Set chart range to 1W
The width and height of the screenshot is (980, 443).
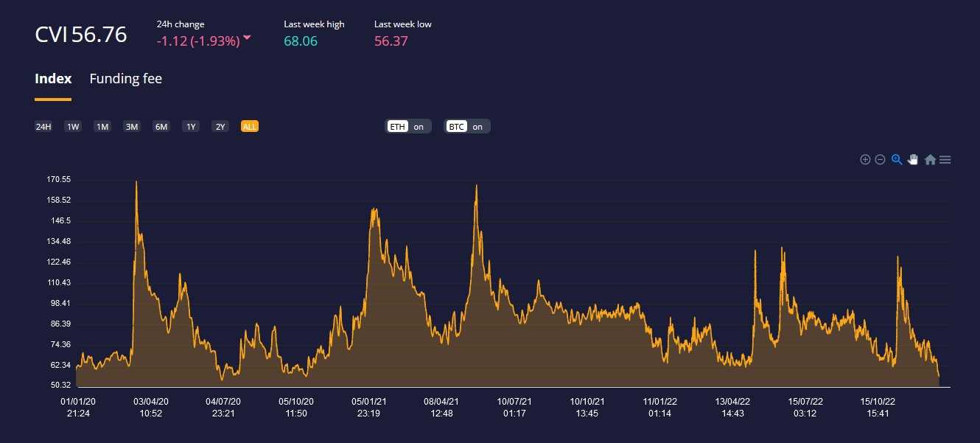pyautogui.click(x=73, y=127)
